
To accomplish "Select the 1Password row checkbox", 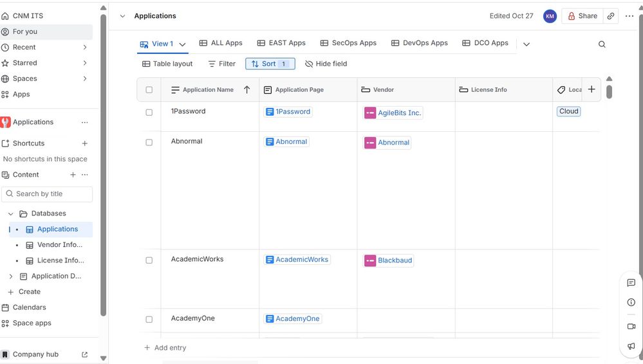I will click(x=149, y=113).
